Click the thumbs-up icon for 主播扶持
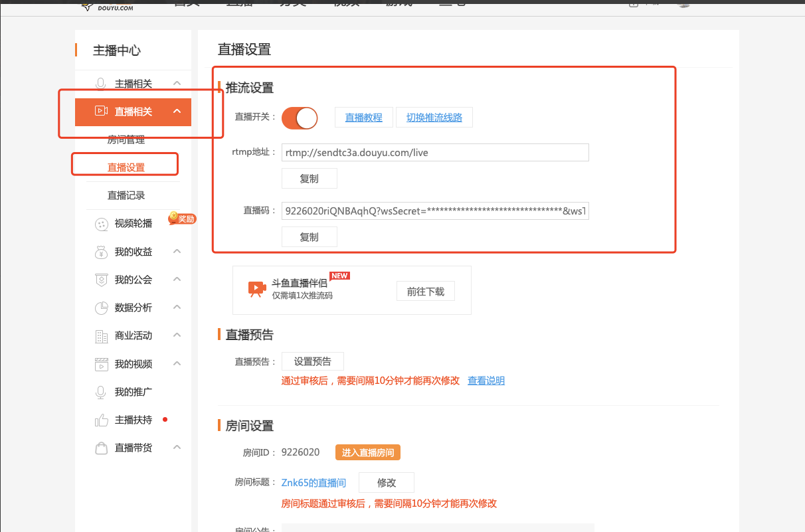805x532 pixels. [x=101, y=420]
